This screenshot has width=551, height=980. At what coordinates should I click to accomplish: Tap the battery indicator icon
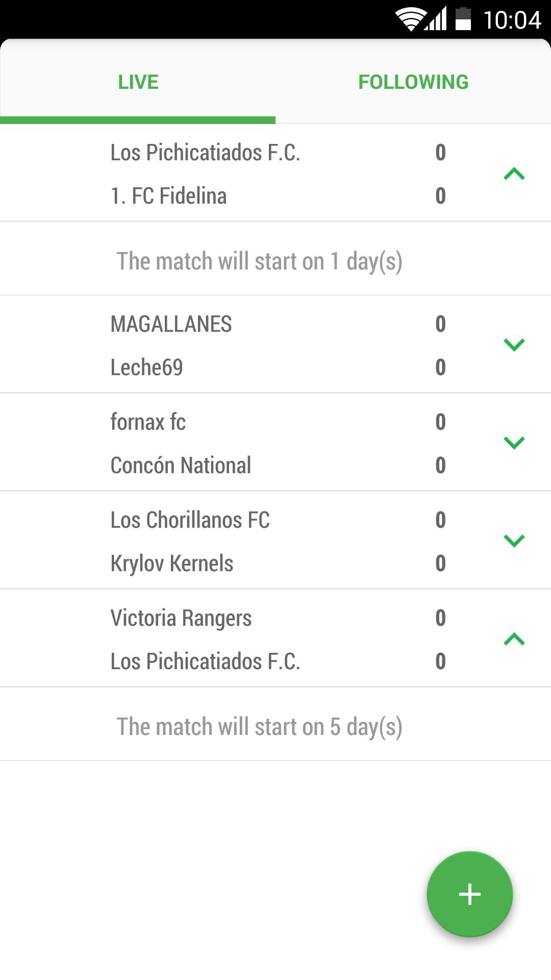[x=462, y=19]
